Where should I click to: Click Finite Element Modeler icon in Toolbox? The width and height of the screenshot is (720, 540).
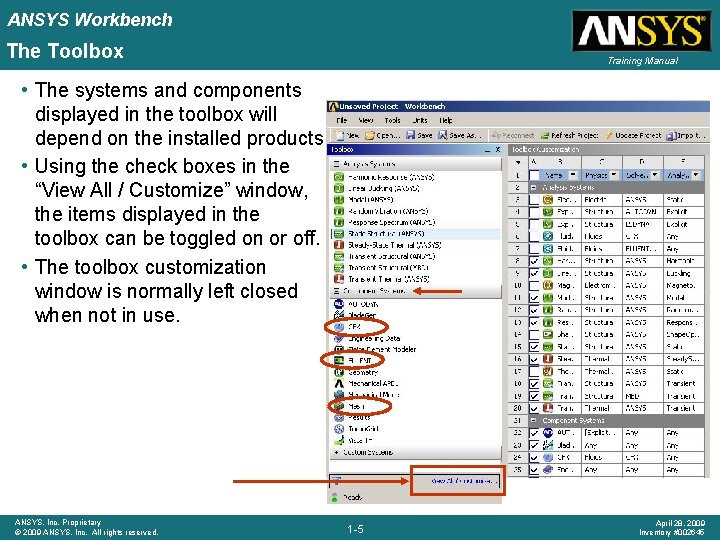338,349
